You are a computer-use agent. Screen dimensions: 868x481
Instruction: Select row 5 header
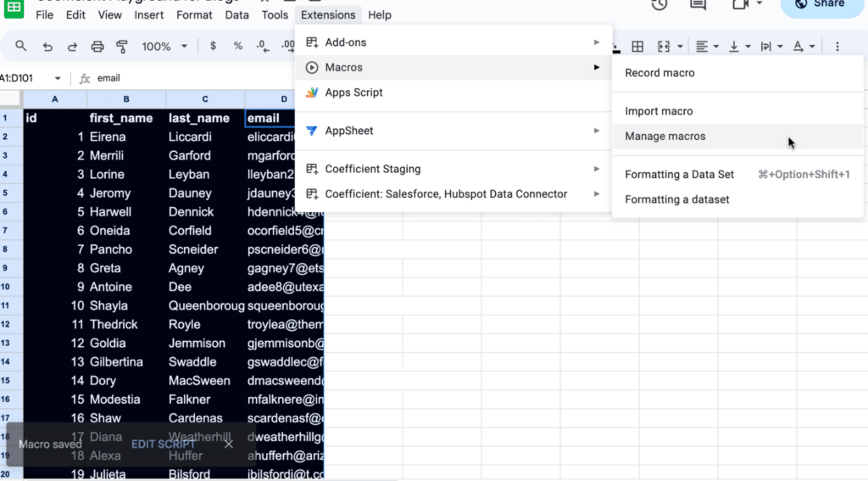(x=11, y=193)
